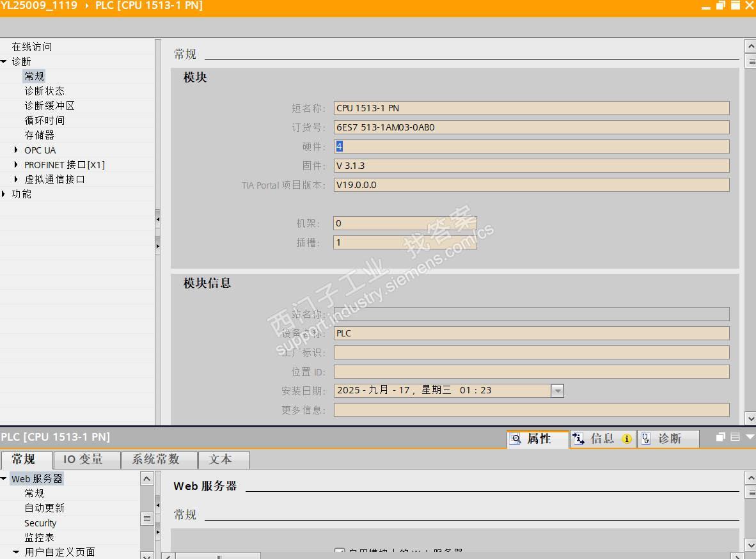This screenshot has height=559, width=756.
Task: Open 诊断状态 page
Action: [x=44, y=91]
